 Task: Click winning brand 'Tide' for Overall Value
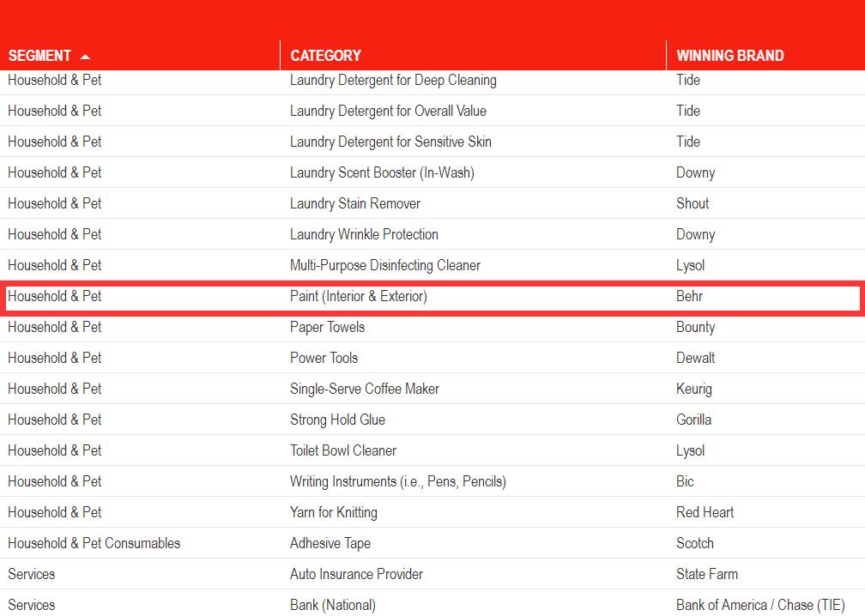[x=688, y=111]
